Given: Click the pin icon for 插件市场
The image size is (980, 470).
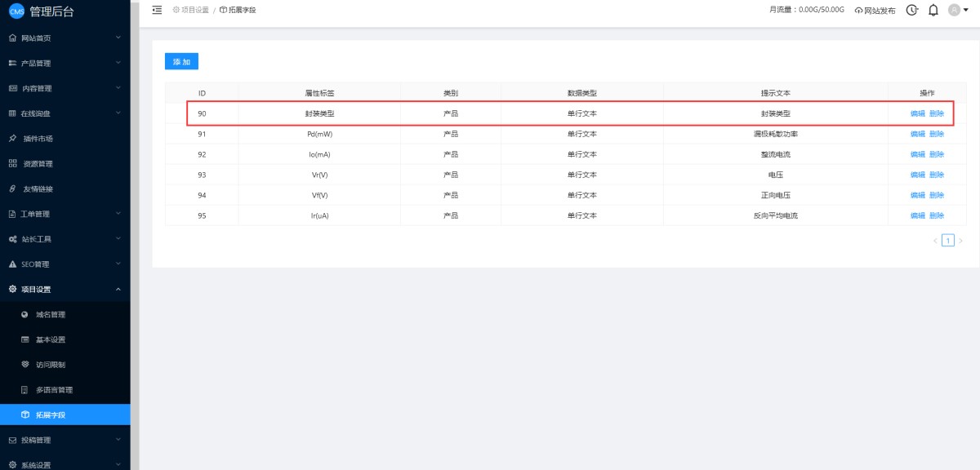Looking at the screenshot, I should (x=12, y=139).
